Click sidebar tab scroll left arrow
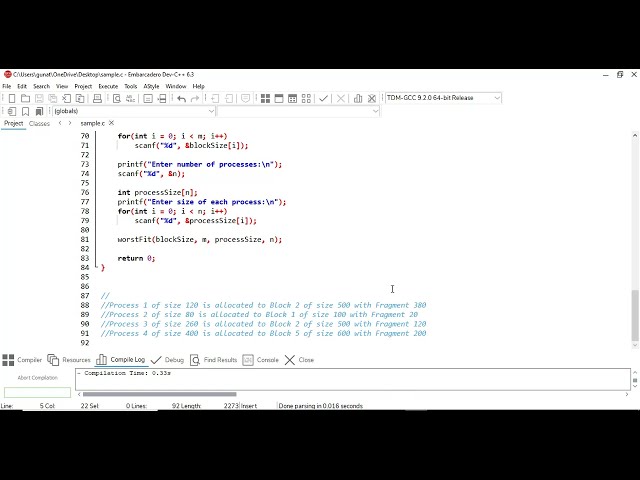The width and height of the screenshot is (640, 480). pos(60,123)
